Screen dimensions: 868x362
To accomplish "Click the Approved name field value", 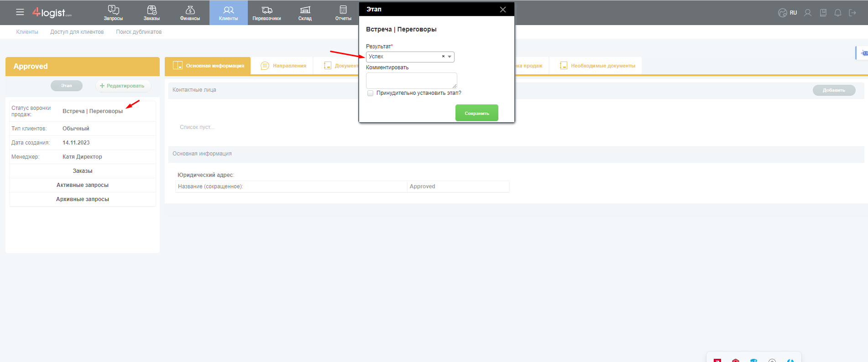I will coord(458,186).
